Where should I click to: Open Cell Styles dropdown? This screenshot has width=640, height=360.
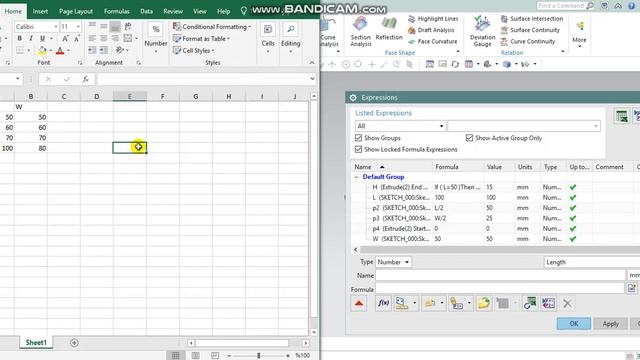[x=193, y=50]
